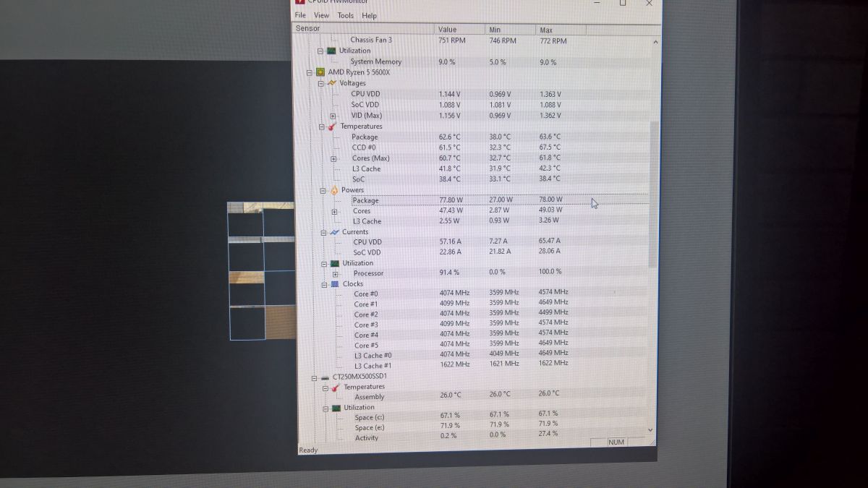Image resolution: width=868 pixels, height=488 pixels.
Task: Click the Currents waveform icon
Action: click(x=334, y=232)
